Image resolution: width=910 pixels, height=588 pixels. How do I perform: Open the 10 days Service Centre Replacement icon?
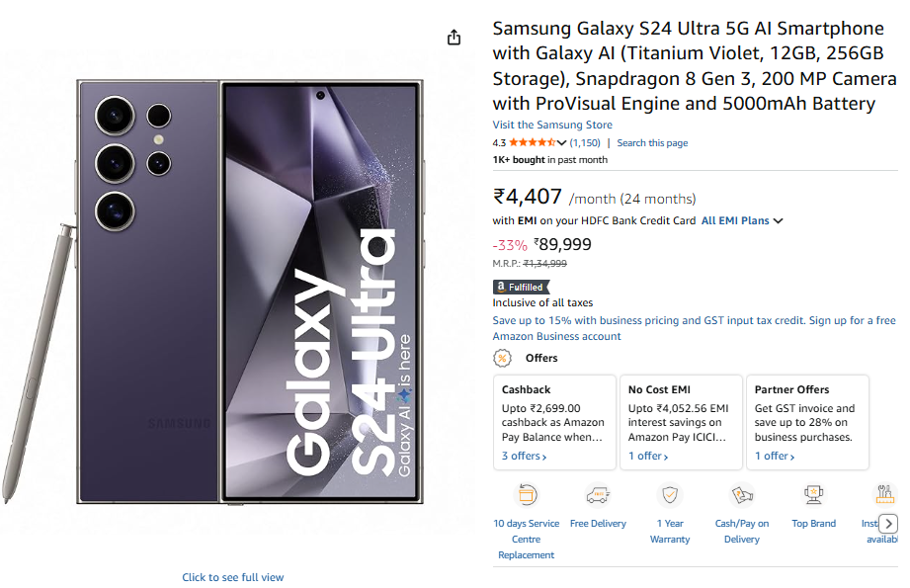pos(527,495)
